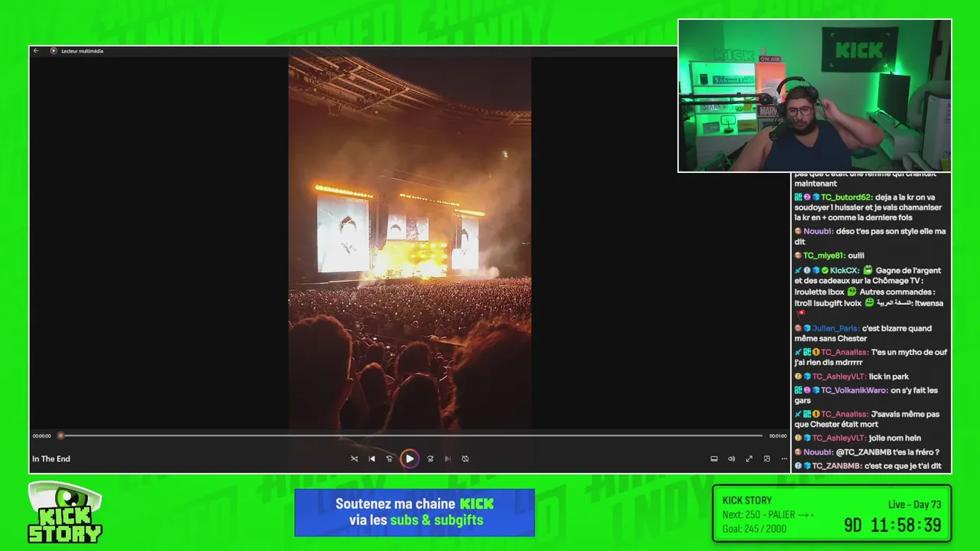Click username KickCX in chat

click(x=844, y=270)
